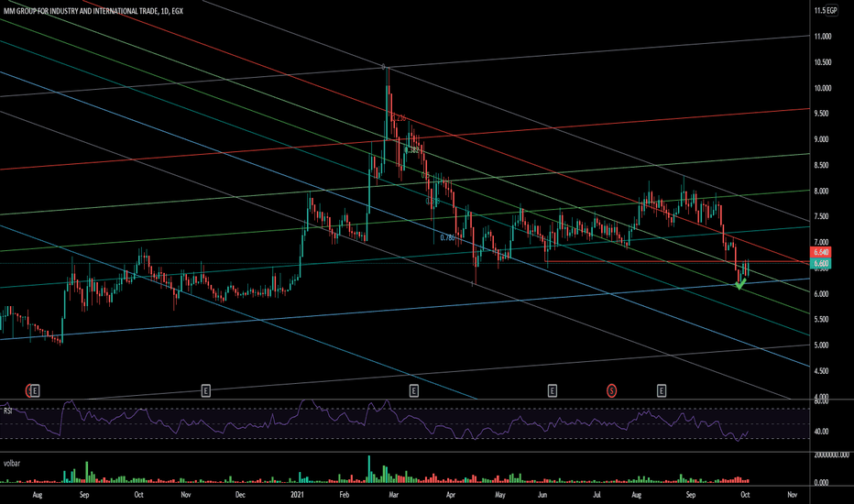Click the 8.500 price axis label
The image size is (854, 504).
[x=821, y=165]
